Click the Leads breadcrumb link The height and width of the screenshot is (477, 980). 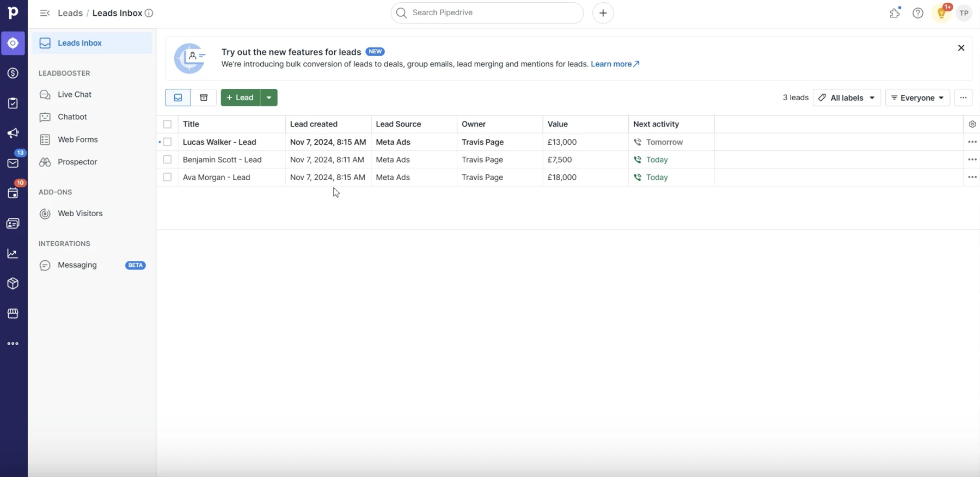coord(70,13)
